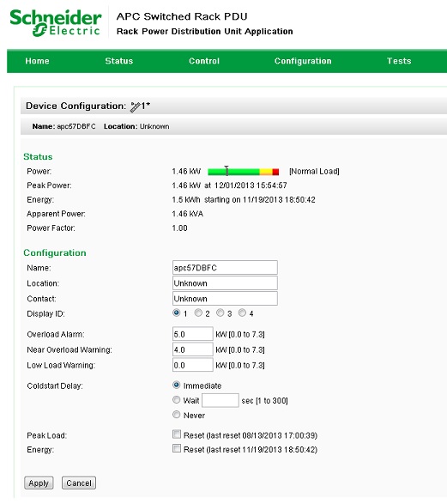
Task: Check the Energy Reset checkbox
Action: tap(177, 448)
